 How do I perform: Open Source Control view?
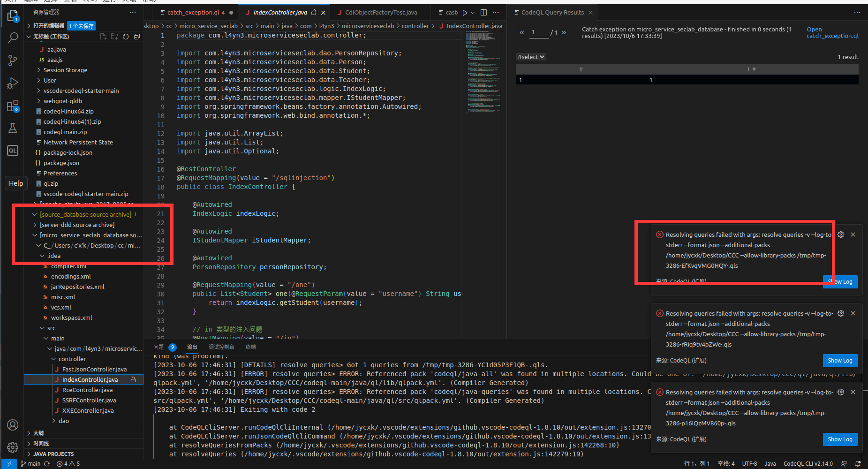coord(13,60)
